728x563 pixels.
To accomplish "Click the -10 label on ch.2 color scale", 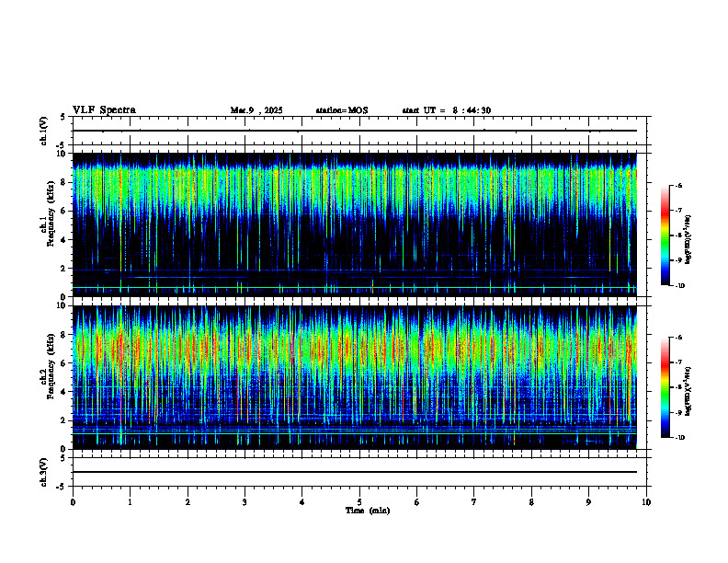I will click(679, 438).
